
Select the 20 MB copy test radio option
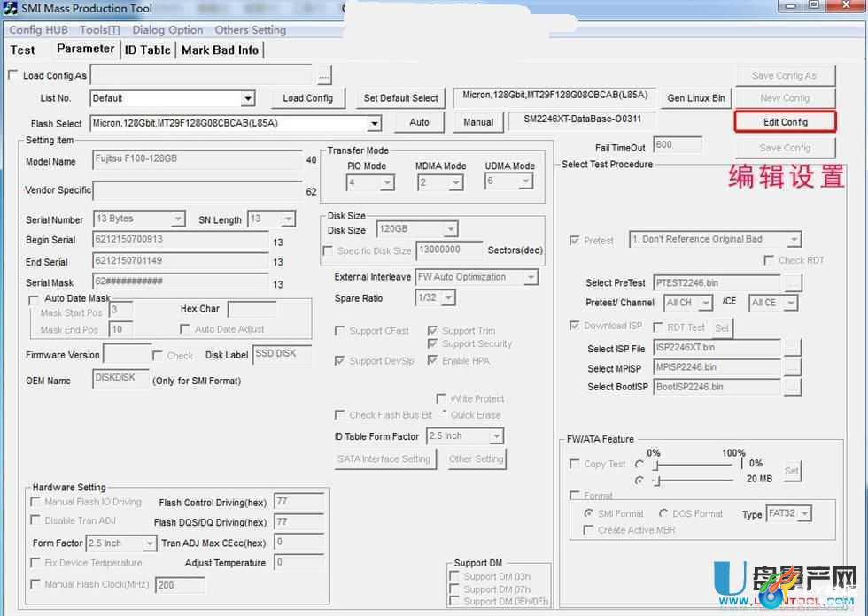pyautogui.click(x=639, y=481)
